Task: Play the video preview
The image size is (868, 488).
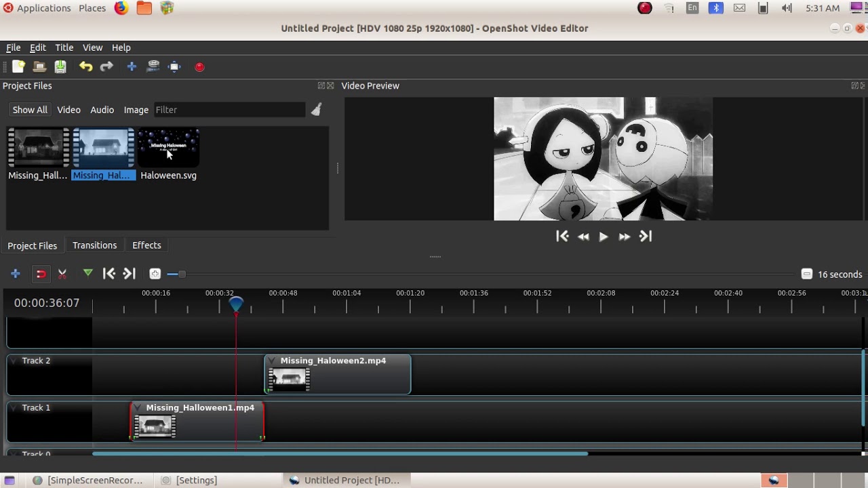Action: [x=604, y=237]
